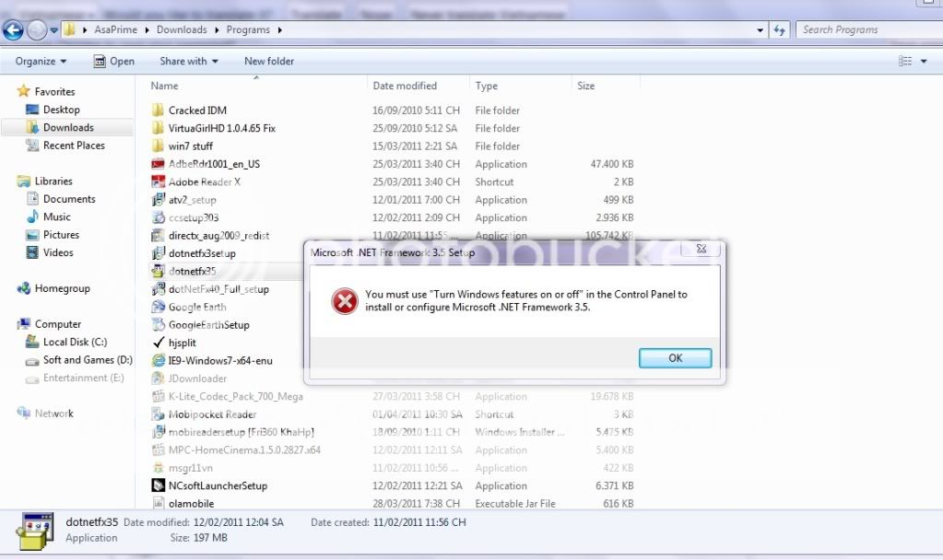Screen dimensions: 943x560
Task: Select Local Disk (C:) drive
Action: pos(75,342)
